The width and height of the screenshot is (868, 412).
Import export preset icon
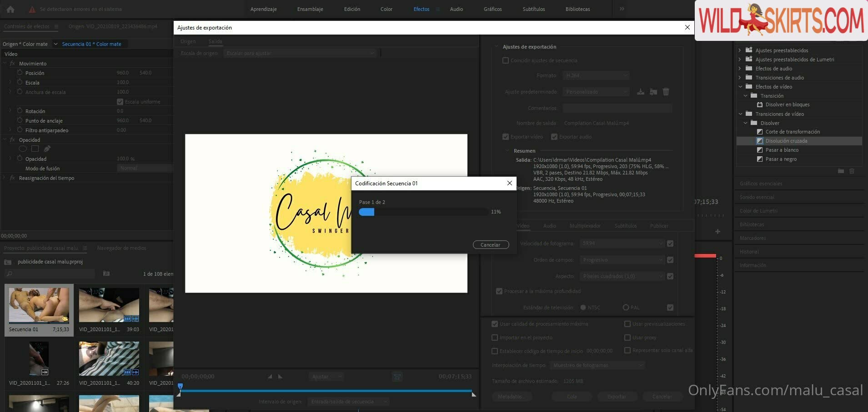click(x=653, y=92)
